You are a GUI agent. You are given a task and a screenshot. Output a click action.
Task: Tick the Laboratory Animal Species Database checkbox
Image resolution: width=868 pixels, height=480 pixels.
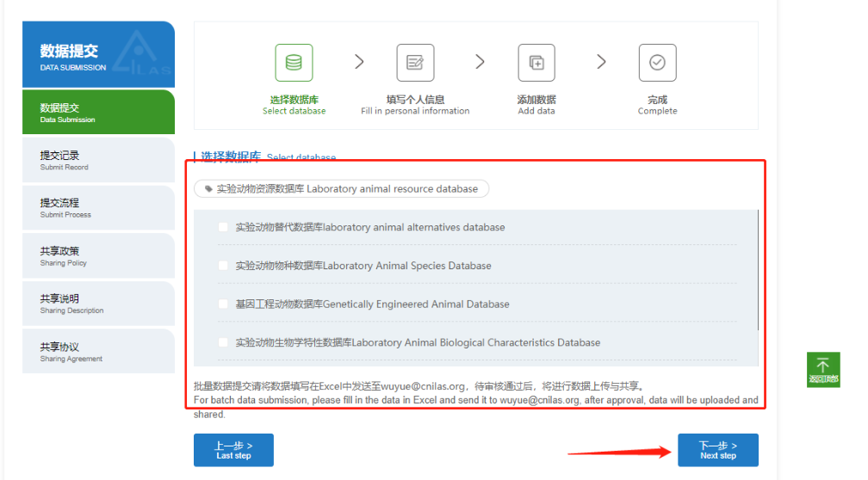[x=223, y=266]
